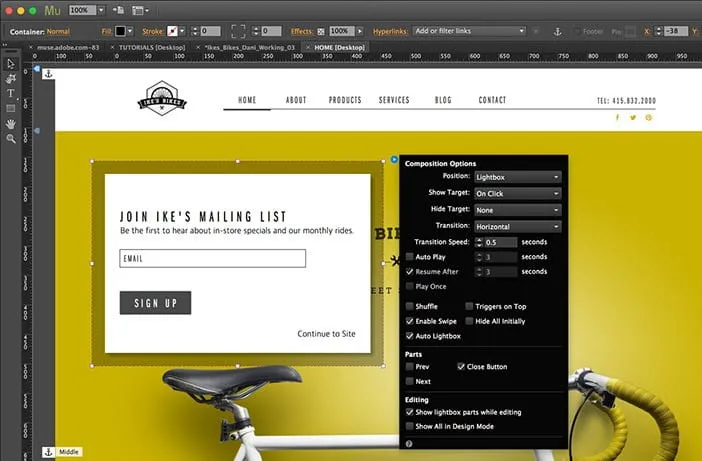Screen dimensions: 702x461
Task: Click the Stroke color swatch
Action: [x=172, y=31]
